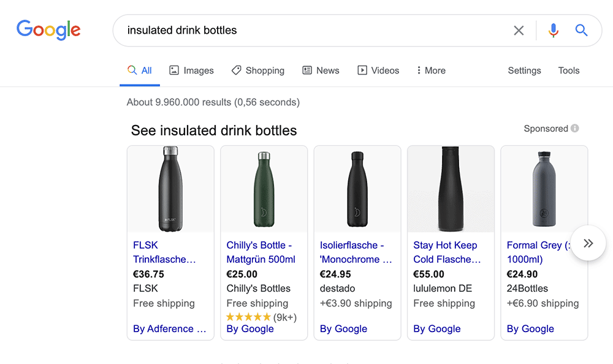Click the lululemon black bottle image
Image resolution: width=613 pixels, height=364 pixels.
click(x=451, y=189)
